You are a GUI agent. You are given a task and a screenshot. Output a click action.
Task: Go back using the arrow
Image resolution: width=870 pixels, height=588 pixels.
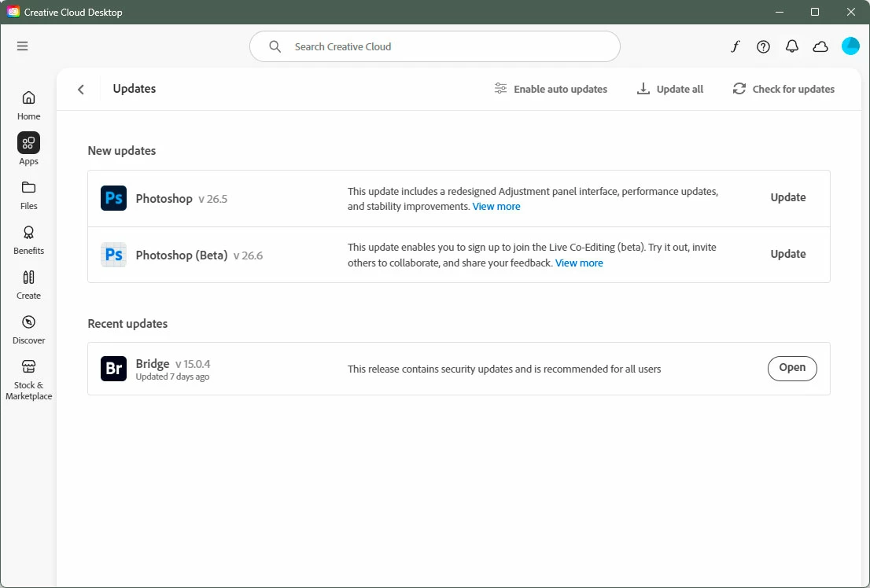point(81,90)
